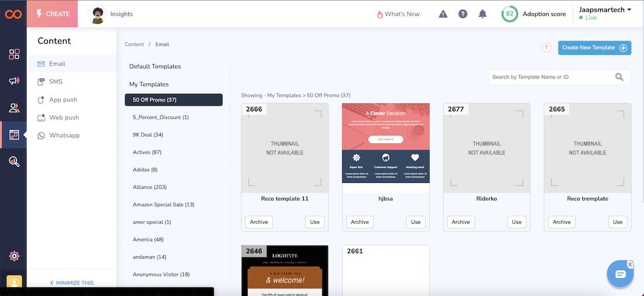Screen dimensions: 644x296
Task: Click the template name search field
Action: click(x=551, y=77)
